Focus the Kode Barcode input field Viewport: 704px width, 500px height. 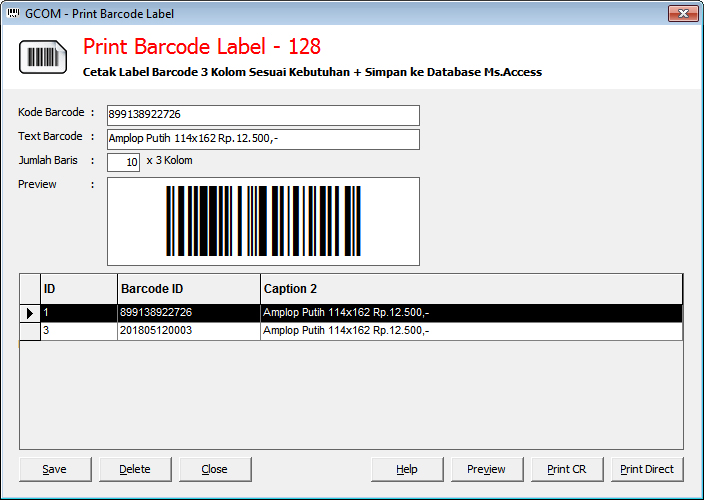(262, 115)
